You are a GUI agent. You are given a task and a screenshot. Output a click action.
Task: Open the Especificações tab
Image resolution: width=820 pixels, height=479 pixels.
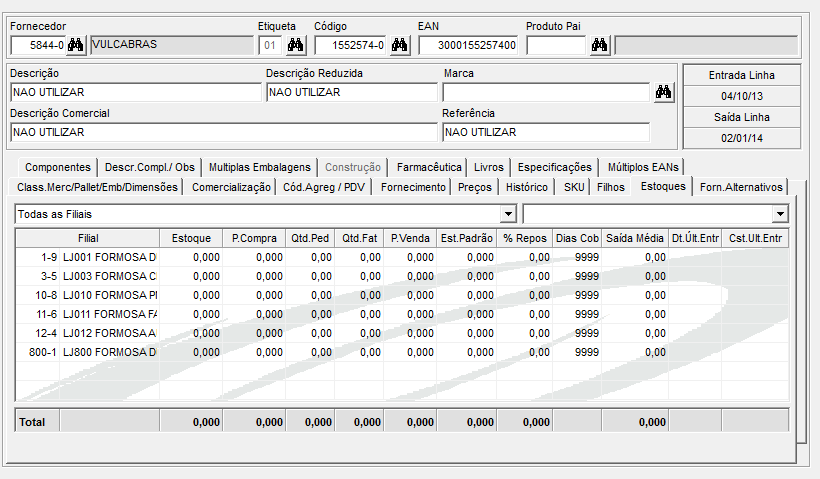click(x=554, y=167)
